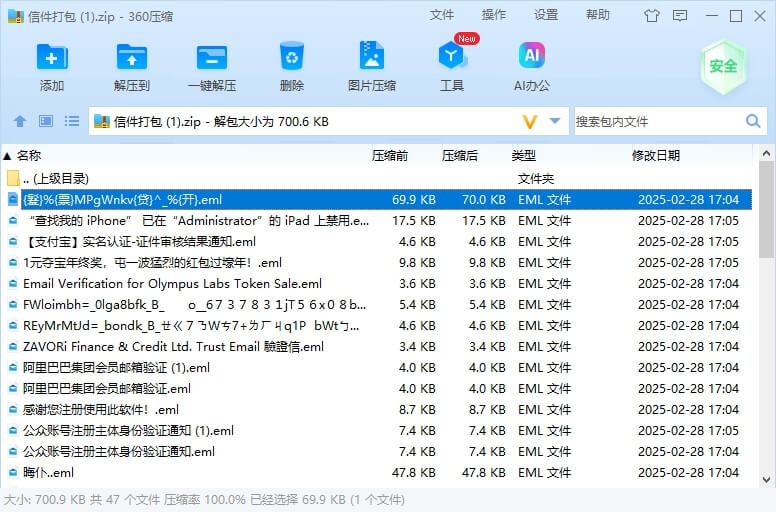Open the 文件 (File) menu

(x=442, y=15)
